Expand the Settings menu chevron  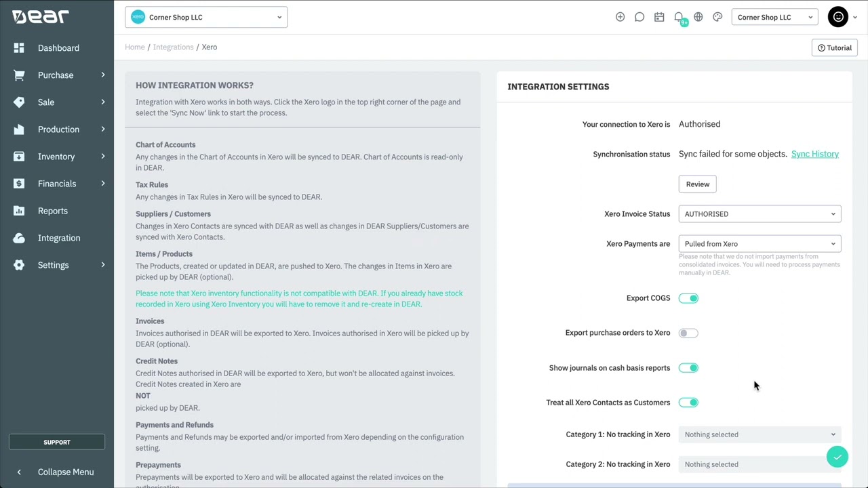[103, 264]
